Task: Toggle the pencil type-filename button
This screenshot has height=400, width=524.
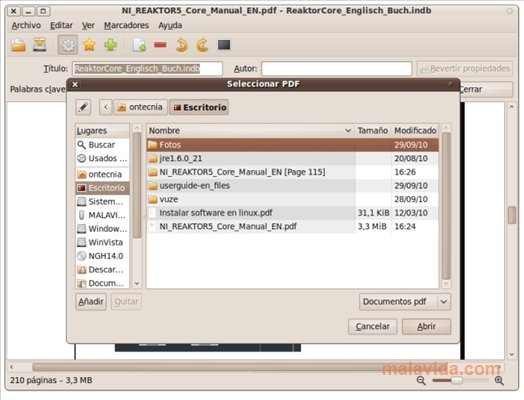Action: (83, 107)
